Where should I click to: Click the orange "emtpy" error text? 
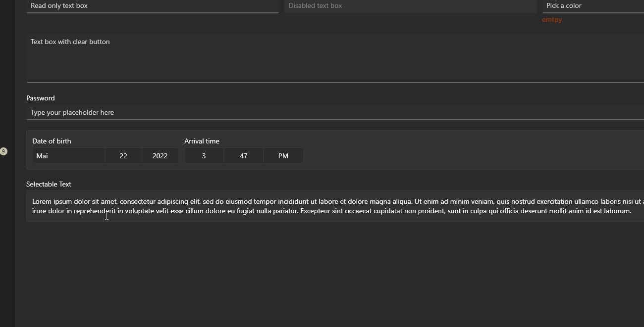(x=551, y=19)
